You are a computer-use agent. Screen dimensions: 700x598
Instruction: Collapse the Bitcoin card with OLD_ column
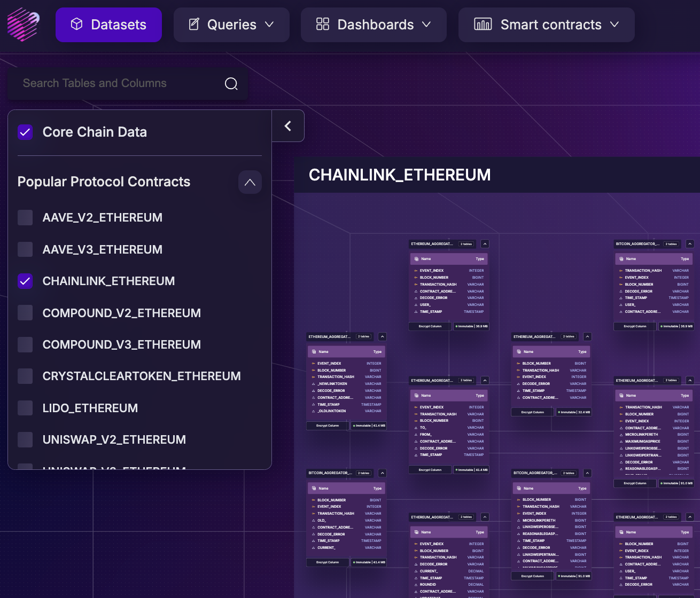tap(382, 473)
